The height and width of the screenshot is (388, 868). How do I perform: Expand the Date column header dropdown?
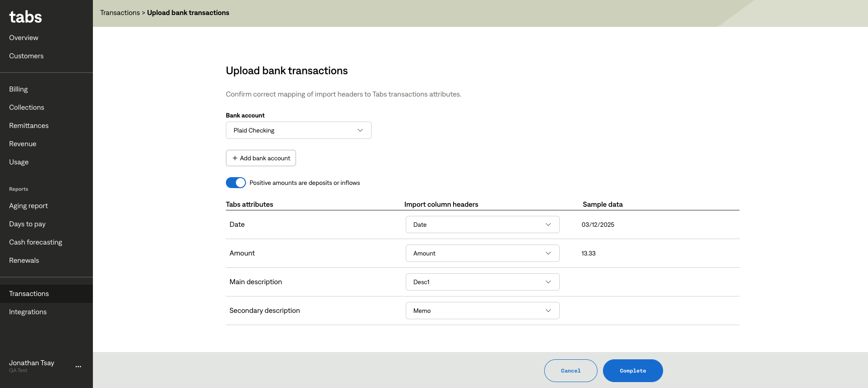482,225
